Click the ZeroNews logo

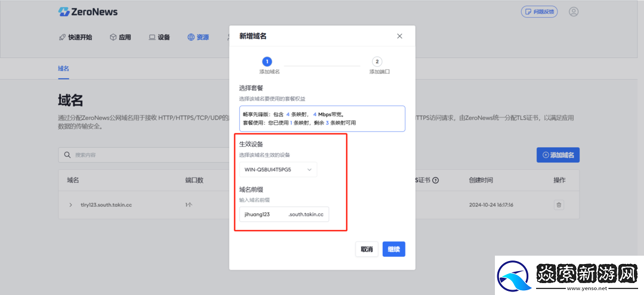pos(88,12)
